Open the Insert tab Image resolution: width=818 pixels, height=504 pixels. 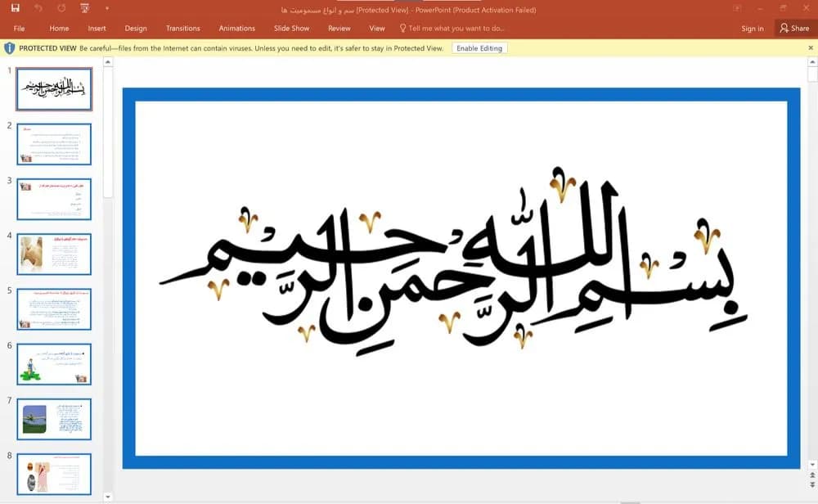coord(97,28)
